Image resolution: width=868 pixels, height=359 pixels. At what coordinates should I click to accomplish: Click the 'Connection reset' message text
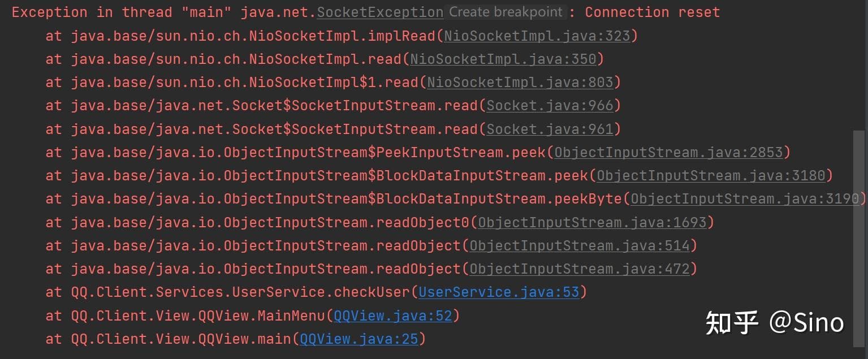(653, 12)
